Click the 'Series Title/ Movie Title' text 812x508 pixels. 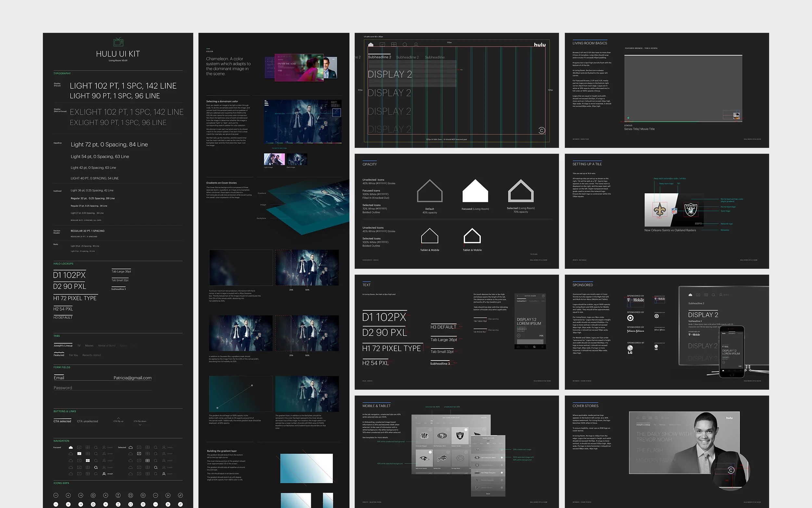(639, 129)
